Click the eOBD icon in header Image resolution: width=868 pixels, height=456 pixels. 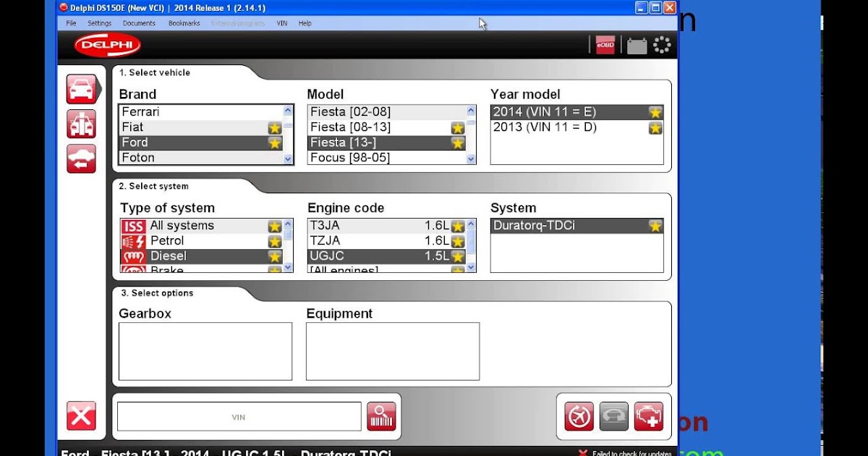[605, 46]
